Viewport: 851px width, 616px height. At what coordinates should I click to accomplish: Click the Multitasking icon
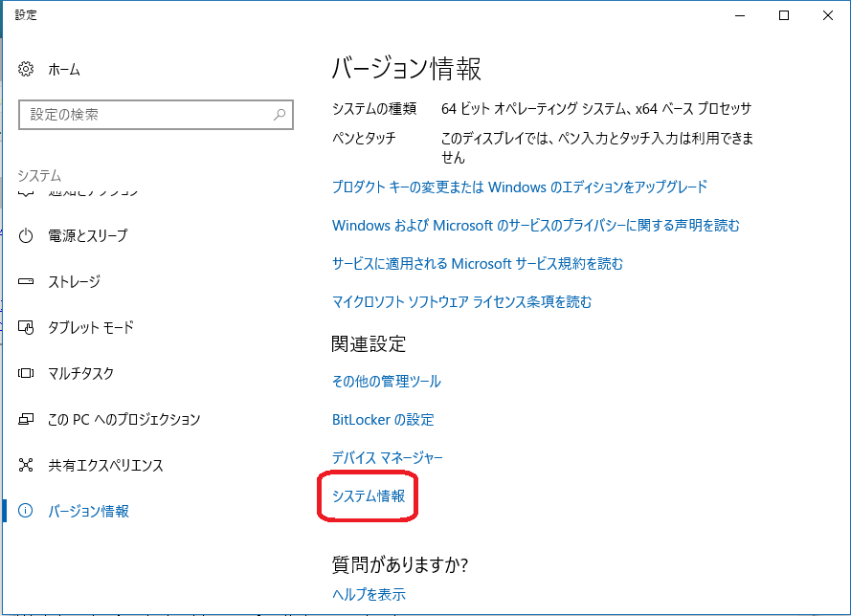[x=27, y=374]
